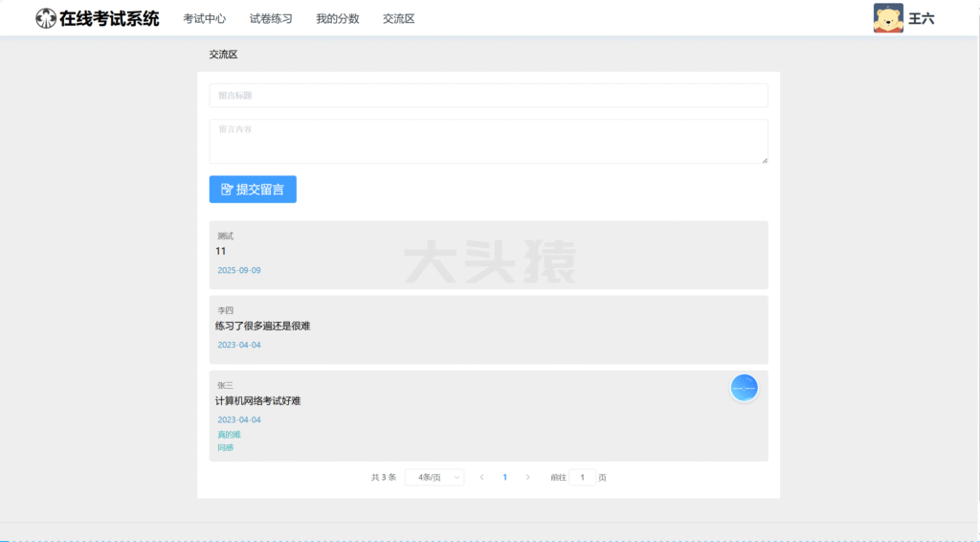Click the username 王六
980x542 pixels.
pyautogui.click(x=922, y=19)
